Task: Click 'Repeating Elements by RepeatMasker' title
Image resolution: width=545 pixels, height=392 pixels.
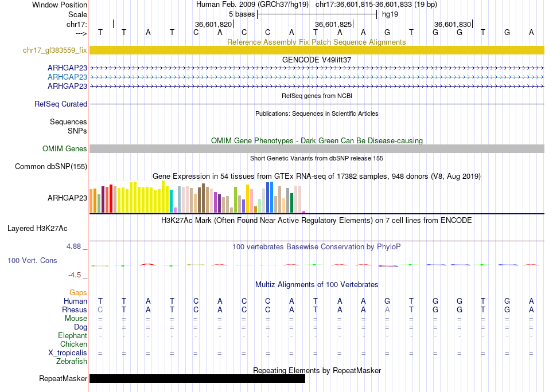Action: [317, 370]
